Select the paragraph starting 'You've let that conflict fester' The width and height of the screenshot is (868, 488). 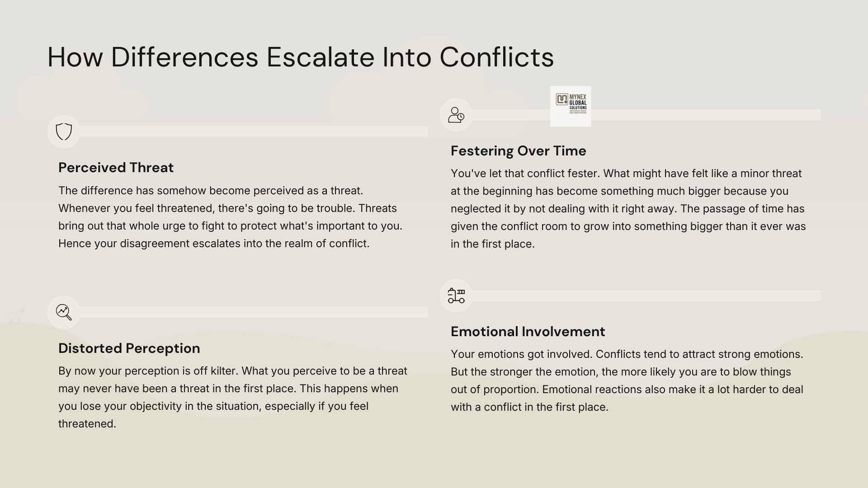628,208
